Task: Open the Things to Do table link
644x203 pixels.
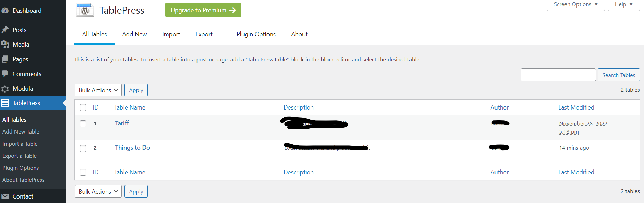Action: [x=132, y=148]
